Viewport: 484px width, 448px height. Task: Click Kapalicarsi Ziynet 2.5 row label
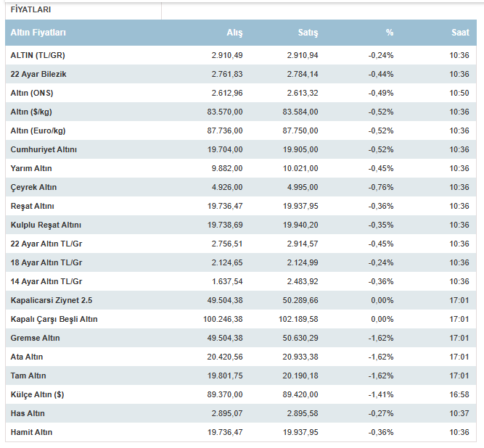(x=51, y=300)
